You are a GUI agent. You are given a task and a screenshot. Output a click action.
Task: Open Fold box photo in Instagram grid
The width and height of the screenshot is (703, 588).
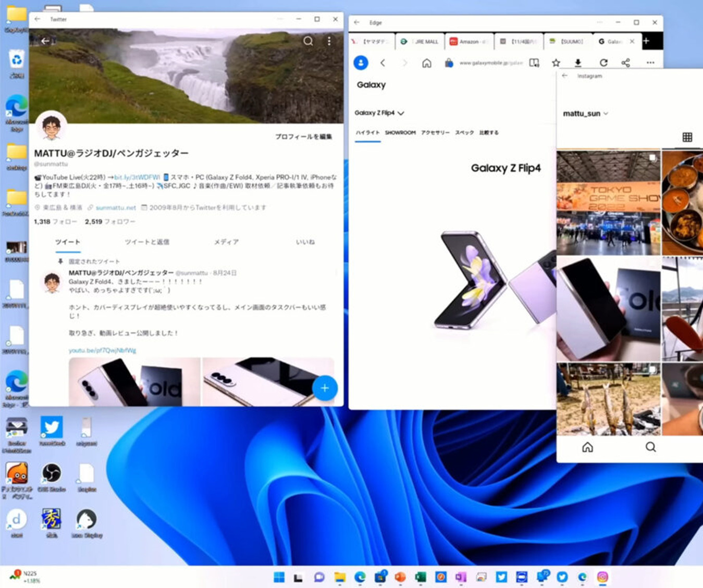(608, 309)
